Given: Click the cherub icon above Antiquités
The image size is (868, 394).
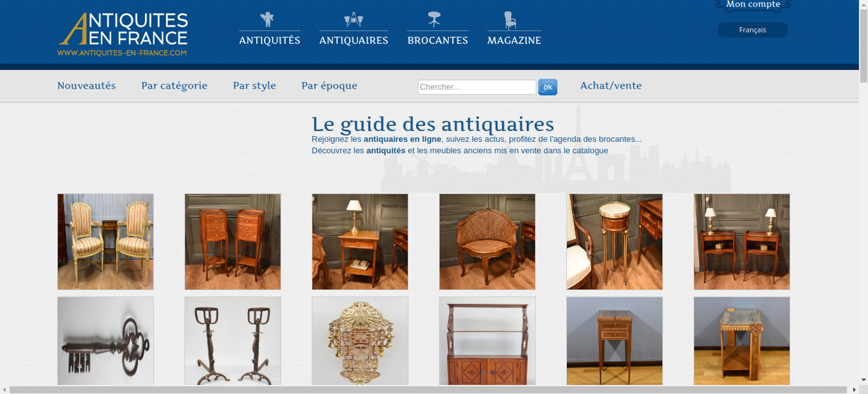Looking at the screenshot, I should pyautogui.click(x=267, y=20).
